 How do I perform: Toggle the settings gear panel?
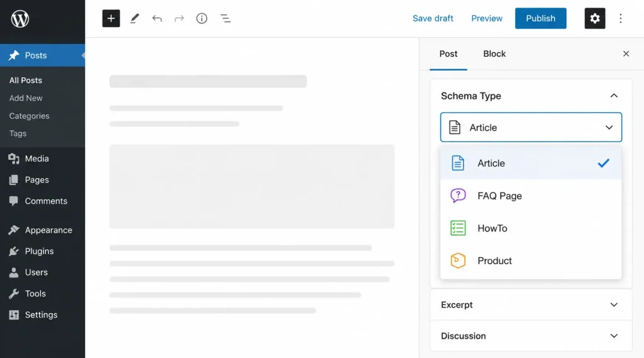(x=595, y=18)
